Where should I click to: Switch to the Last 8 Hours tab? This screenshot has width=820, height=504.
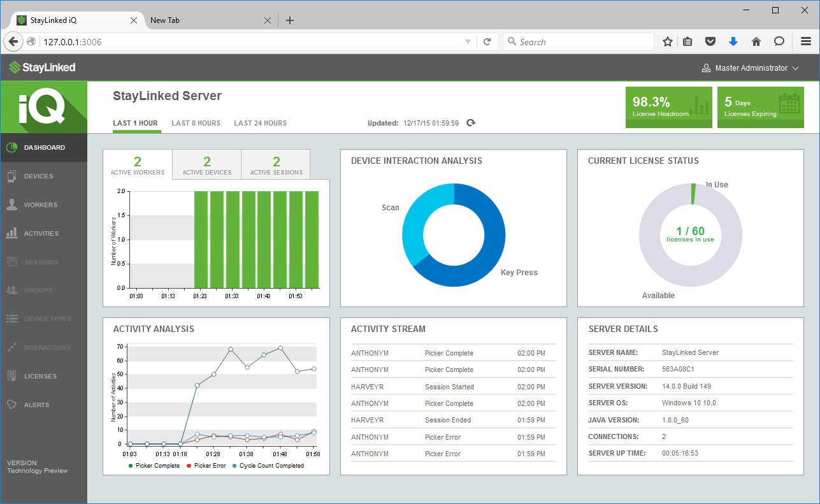tap(196, 123)
